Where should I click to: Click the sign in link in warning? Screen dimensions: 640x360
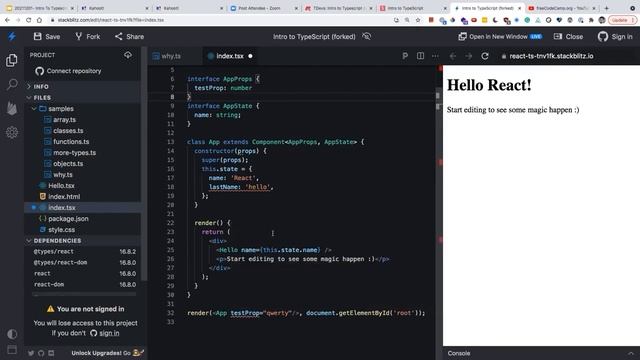point(109,333)
